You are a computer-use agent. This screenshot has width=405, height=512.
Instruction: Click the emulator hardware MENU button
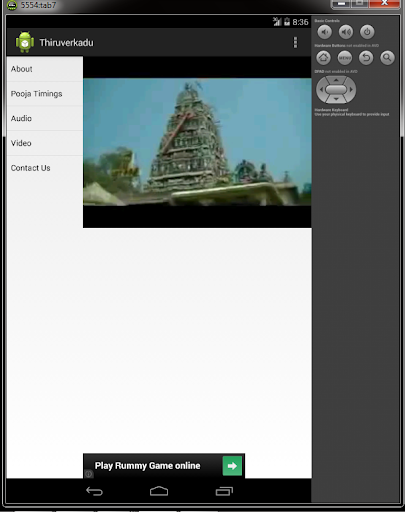(345, 58)
